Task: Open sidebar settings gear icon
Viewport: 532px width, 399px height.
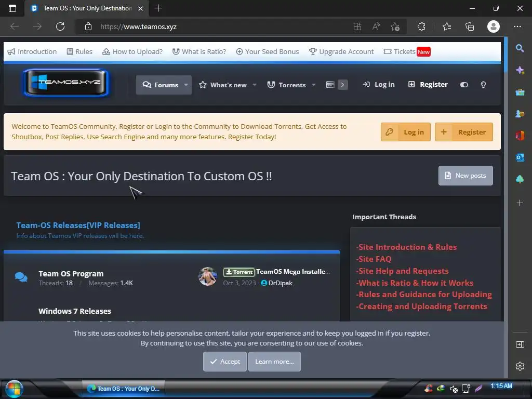Action: (520, 366)
